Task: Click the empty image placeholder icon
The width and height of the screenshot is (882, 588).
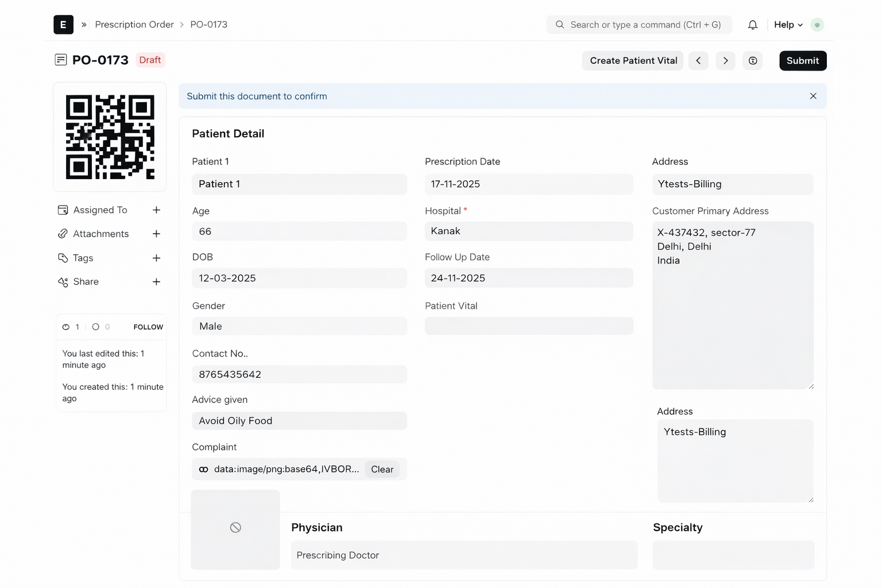Action: tap(235, 527)
